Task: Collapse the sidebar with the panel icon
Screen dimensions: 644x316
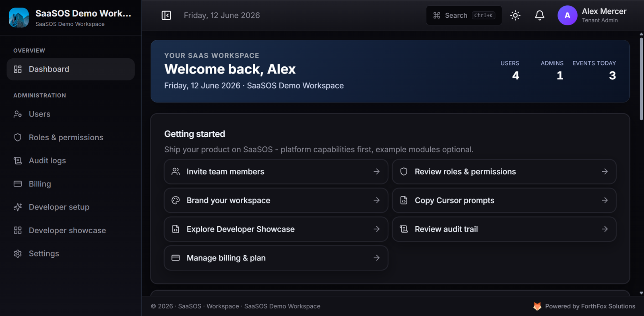Action: pos(166,15)
